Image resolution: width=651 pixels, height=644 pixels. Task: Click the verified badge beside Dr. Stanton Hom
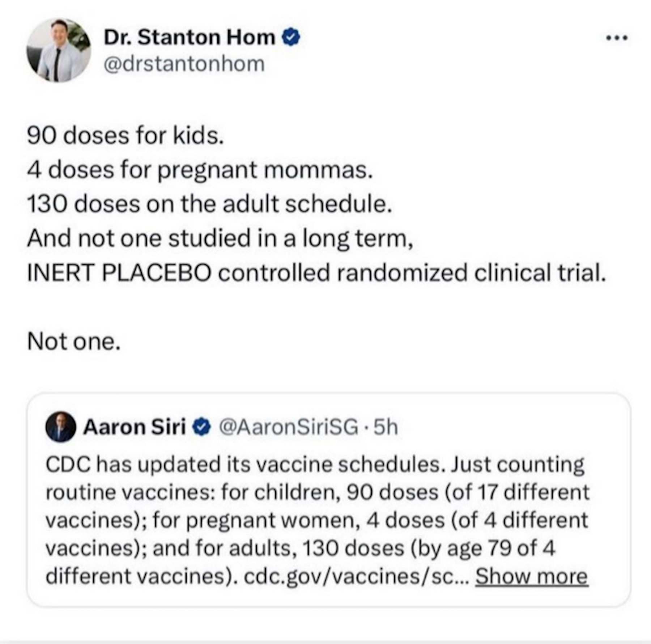click(291, 37)
